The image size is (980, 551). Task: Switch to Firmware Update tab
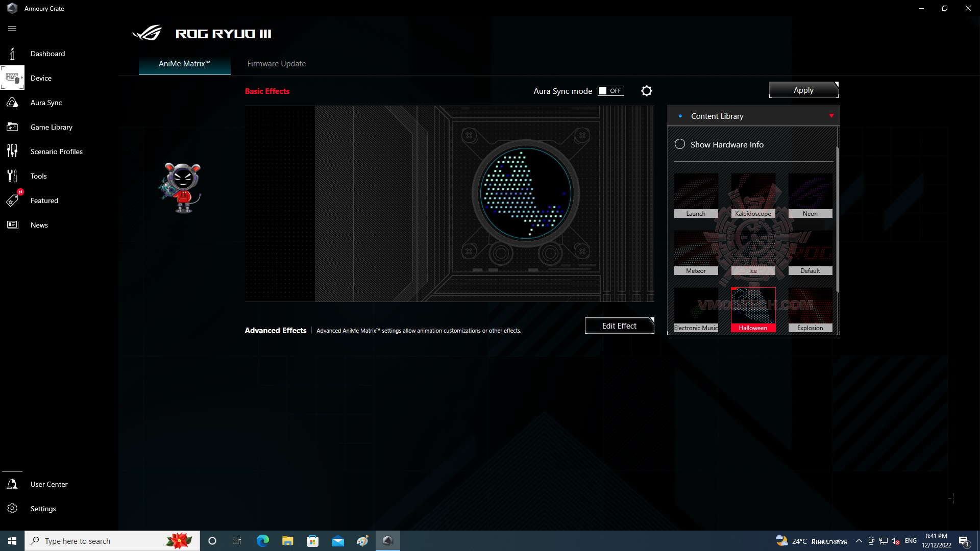click(x=276, y=64)
